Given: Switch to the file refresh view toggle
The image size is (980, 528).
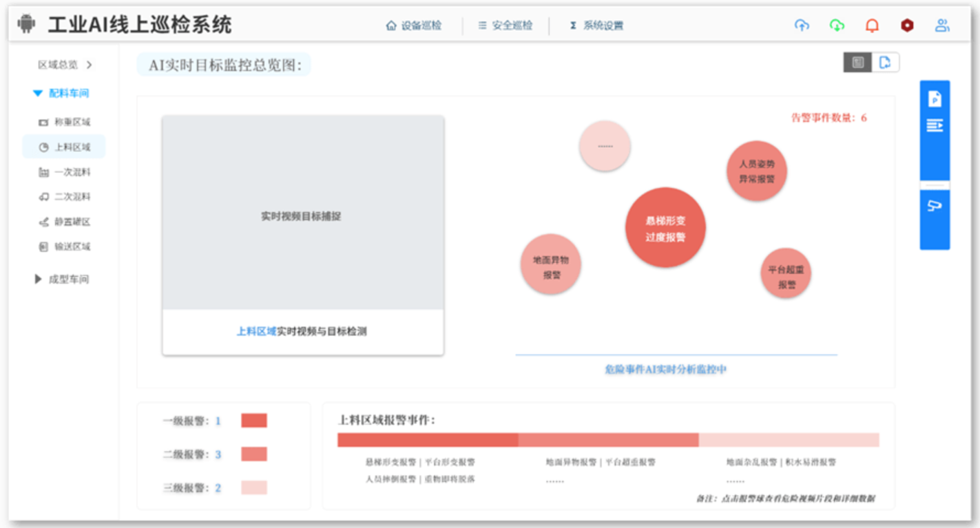Looking at the screenshot, I should point(885,63).
